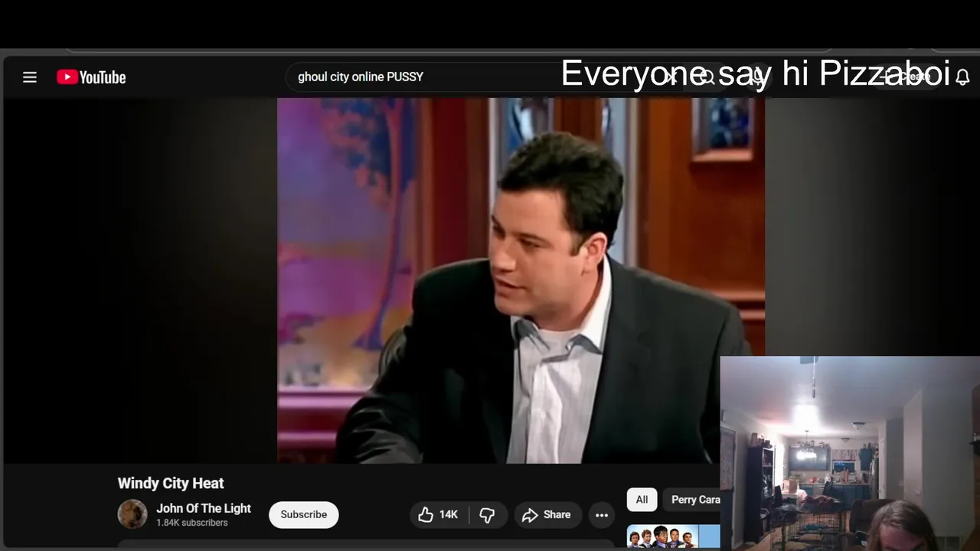Open John Of The Light channel avatar

132,514
